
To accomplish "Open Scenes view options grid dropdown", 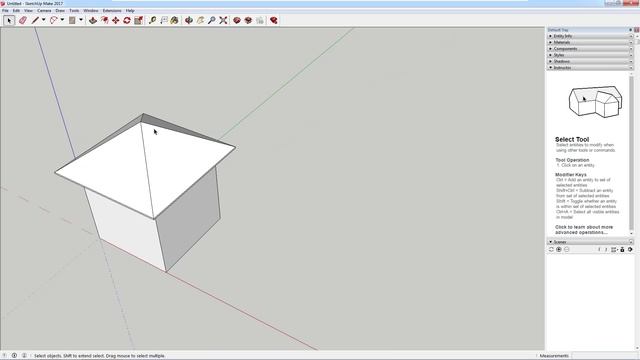I will tap(614, 249).
